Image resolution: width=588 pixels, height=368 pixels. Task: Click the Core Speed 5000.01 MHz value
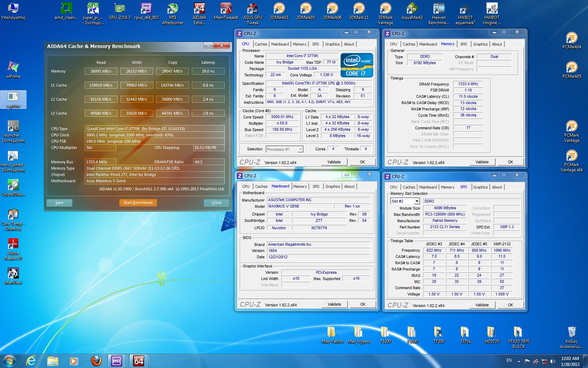pyautogui.click(x=282, y=117)
